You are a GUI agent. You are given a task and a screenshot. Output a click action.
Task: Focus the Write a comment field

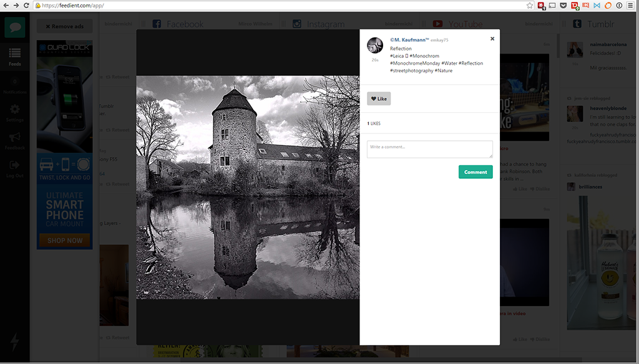coord(429,150)
